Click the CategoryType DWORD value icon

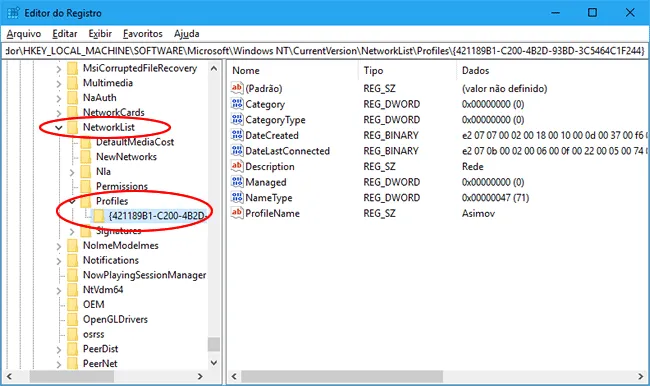click(x=237, y=120)
